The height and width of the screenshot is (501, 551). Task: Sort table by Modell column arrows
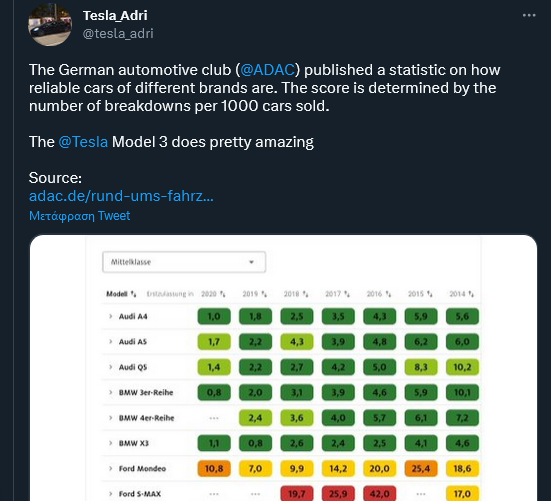click(134, 294)
